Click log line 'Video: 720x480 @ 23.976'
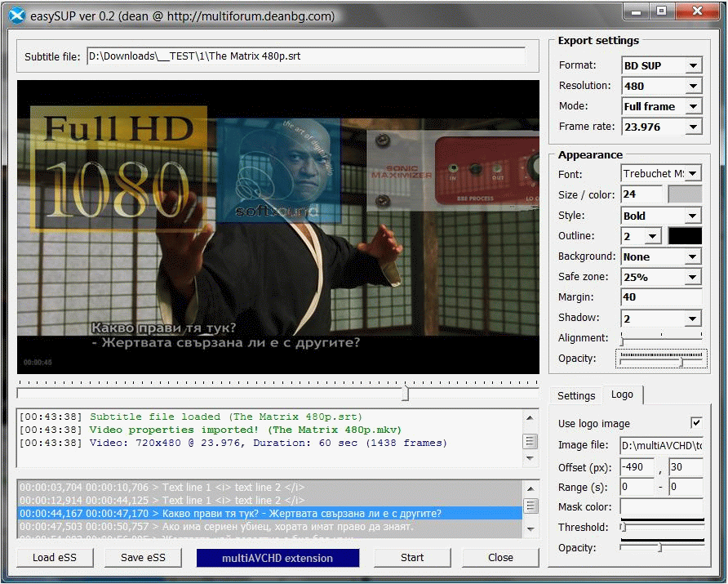Screen dimensions: 728x584 point(233,443)
